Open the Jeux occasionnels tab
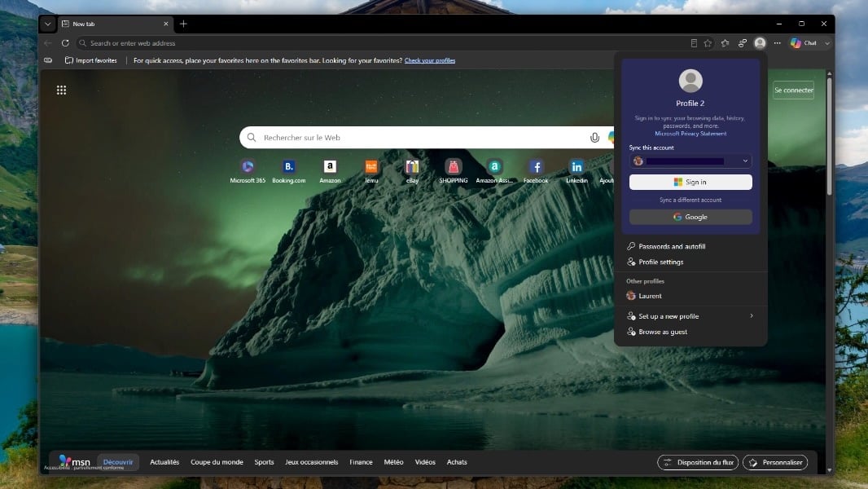The height and width of the screenshot is (489, 868). (311, 462)
